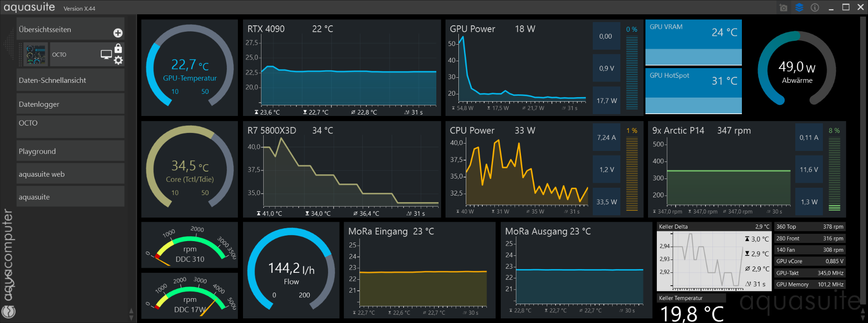868x323 pixels.
Task: Click the 360 Top 378 rpm row
Action: point(810,227)
